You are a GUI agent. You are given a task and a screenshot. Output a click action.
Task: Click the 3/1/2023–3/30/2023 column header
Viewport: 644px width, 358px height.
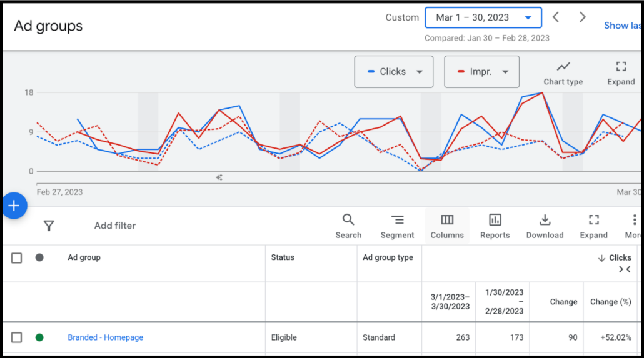click(450, 302)
